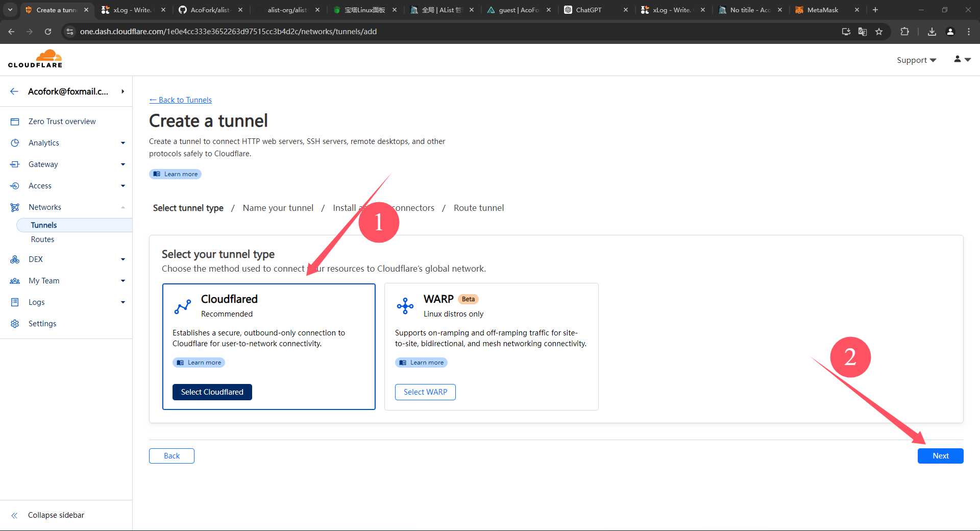Click the translate page icon
The height and width of the screenshot is (531, 980).
863,32
